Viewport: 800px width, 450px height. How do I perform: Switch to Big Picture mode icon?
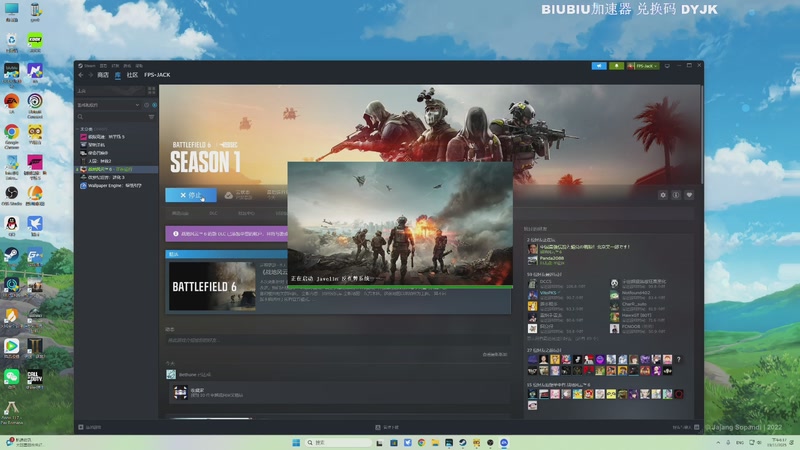pos(667,66)
